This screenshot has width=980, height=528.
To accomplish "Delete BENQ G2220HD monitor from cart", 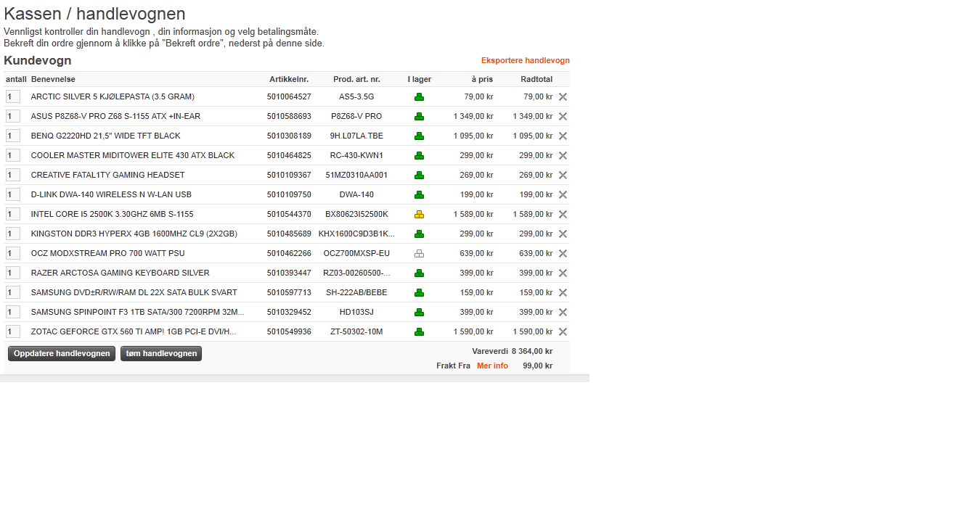I will pos(563,136).
